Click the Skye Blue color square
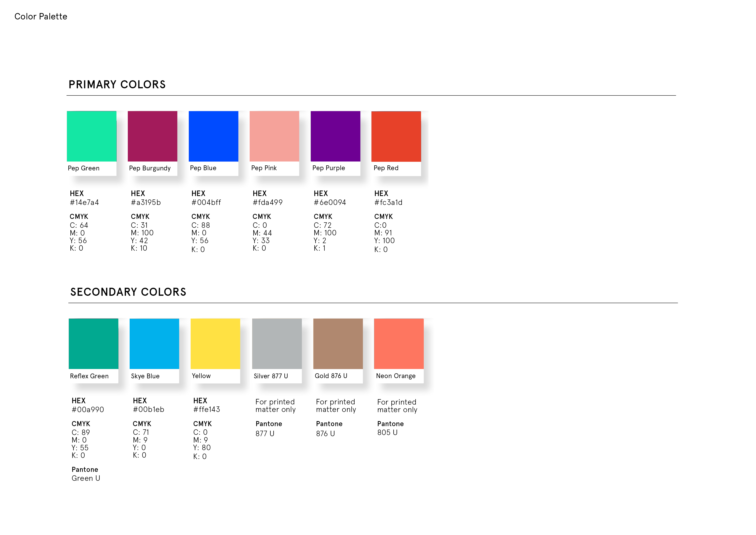The width and height of the screenshot is (756, 535). (154, 343)
